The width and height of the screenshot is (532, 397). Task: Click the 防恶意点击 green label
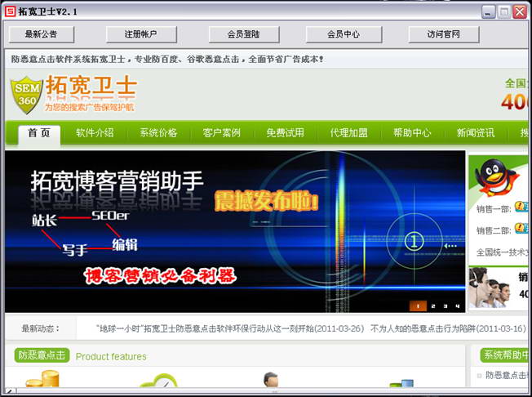[x=42, y=355]
